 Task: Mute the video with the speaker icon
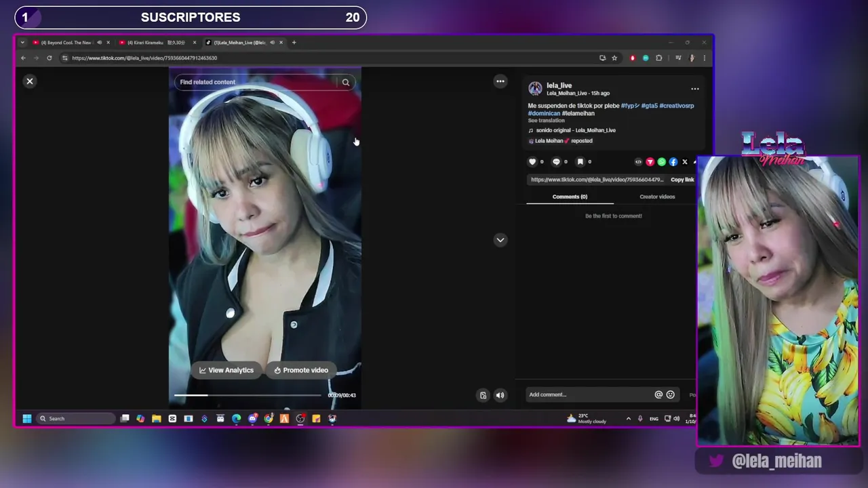[500, 395]
